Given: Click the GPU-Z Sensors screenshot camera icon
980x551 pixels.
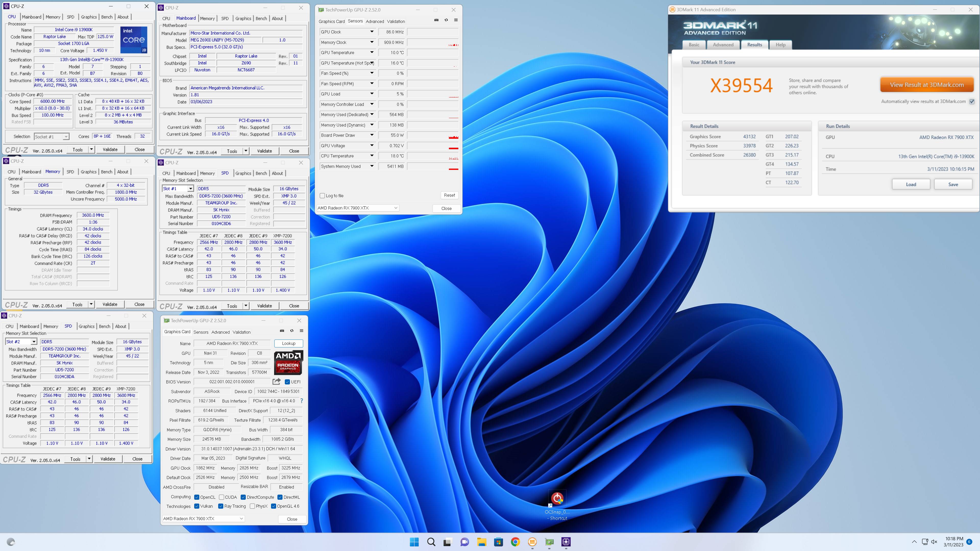Looking at the screenshot, I should pos(436,20).
